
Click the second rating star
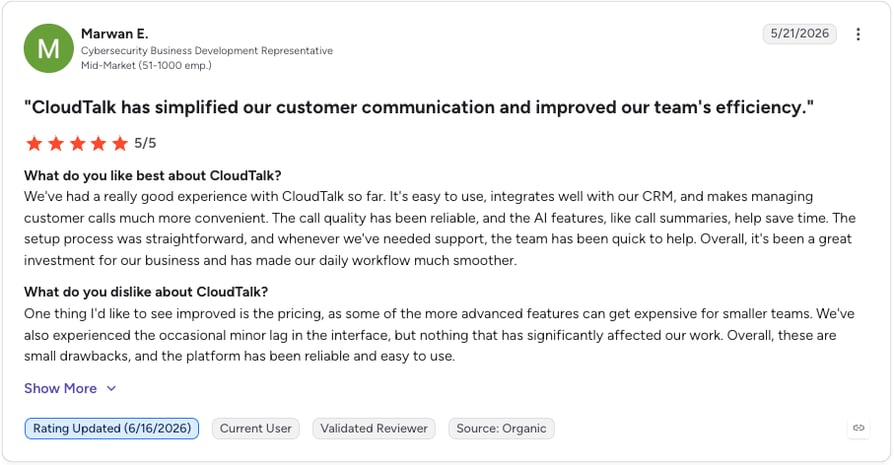point(56,143)
